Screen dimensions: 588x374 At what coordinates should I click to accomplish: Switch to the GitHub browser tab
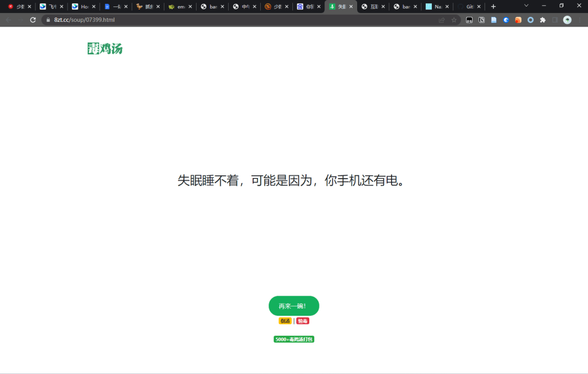point(469,7)
